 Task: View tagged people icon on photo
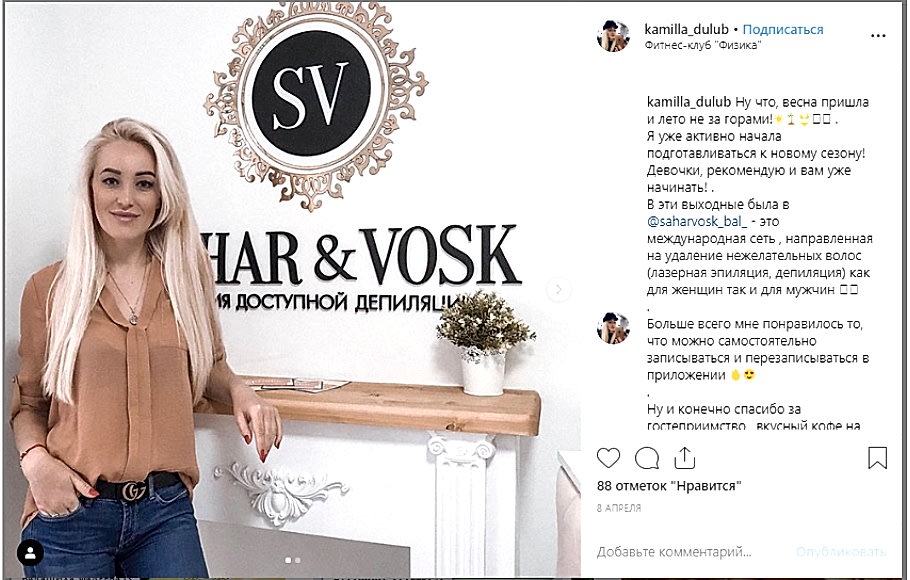pos(30,553)
